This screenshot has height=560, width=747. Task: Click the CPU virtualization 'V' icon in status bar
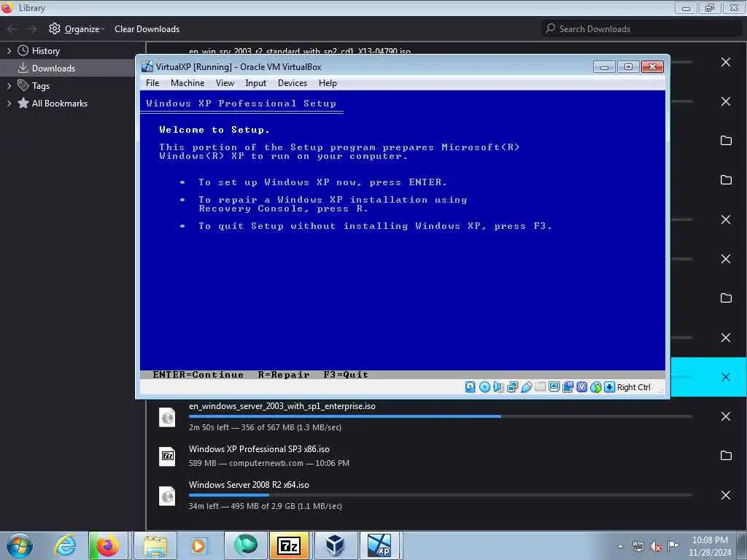click(x=581, y=387)
